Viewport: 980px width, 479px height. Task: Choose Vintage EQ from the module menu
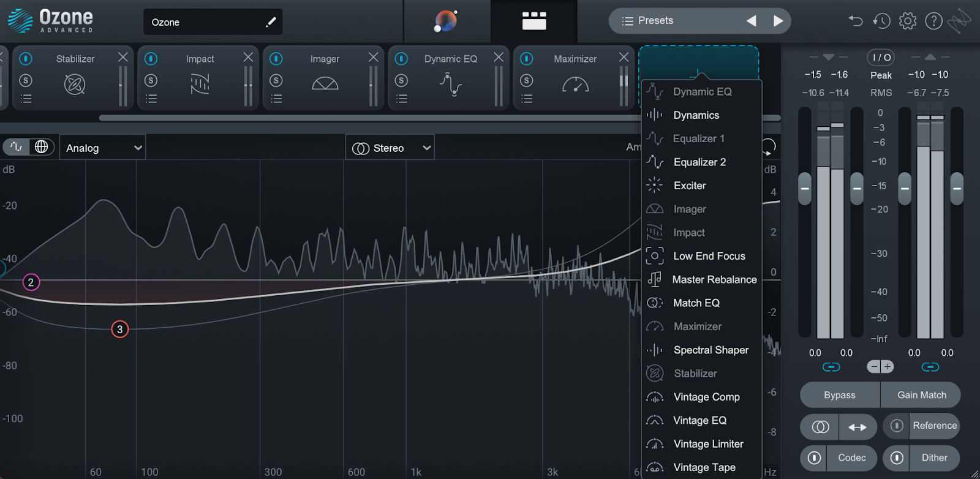click(702, 421)
